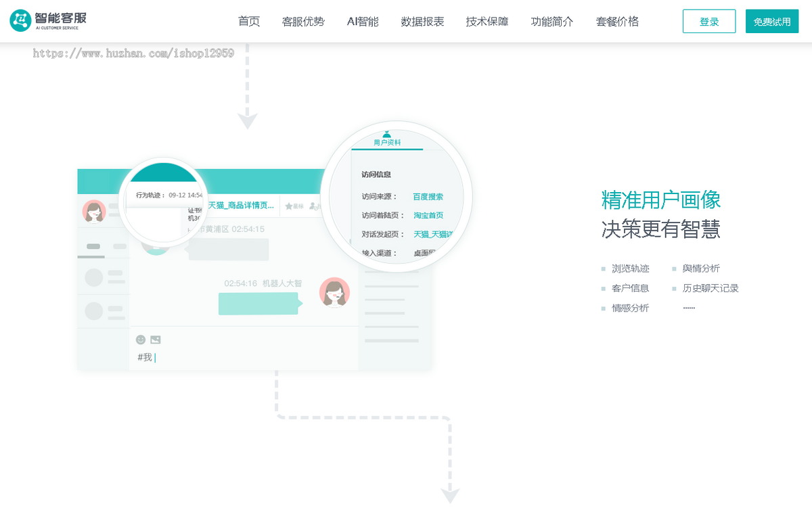Click the 智能客服 logo icon
Screen dimensions: 812x512
20,21
